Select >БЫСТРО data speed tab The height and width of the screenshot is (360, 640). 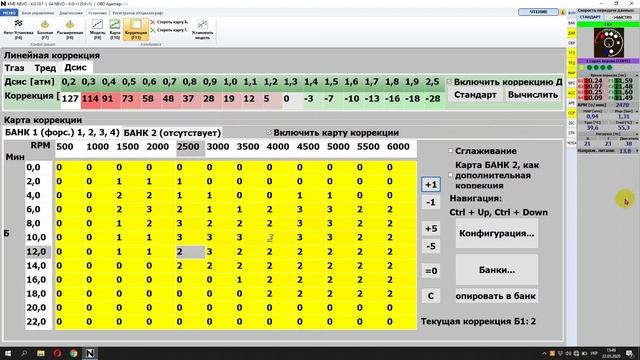click(x=622, y=17)
